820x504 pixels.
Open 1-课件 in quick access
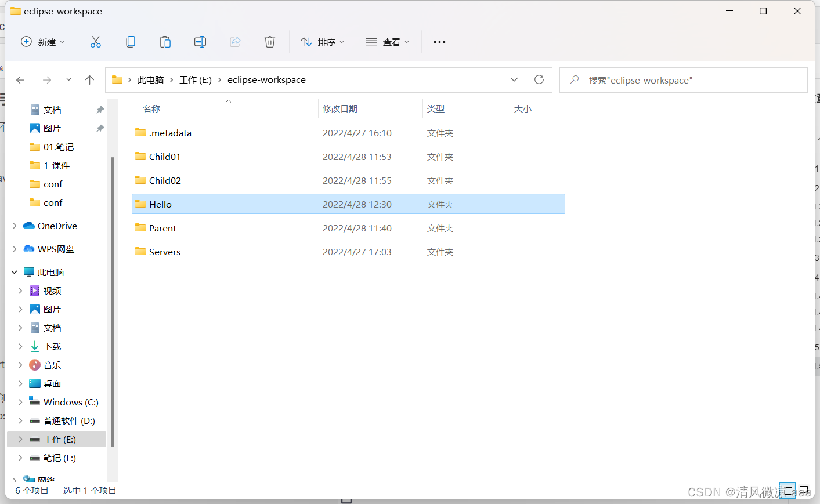click(x=57, y=165)
